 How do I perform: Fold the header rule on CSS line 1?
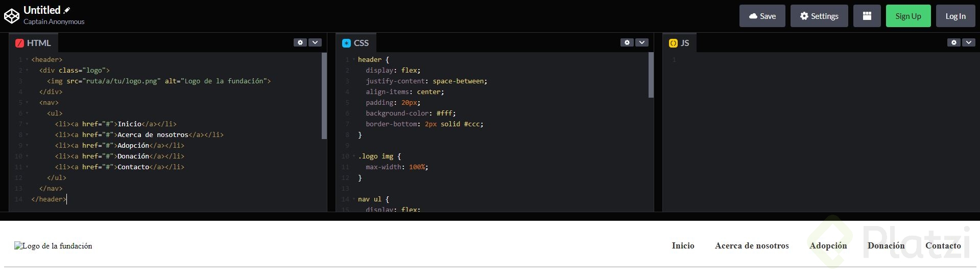point(354,60)
